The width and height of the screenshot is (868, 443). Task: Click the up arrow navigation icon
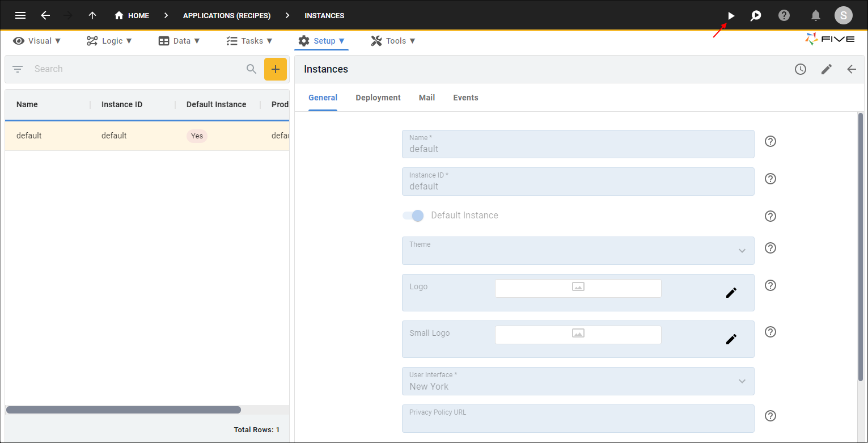92,15
